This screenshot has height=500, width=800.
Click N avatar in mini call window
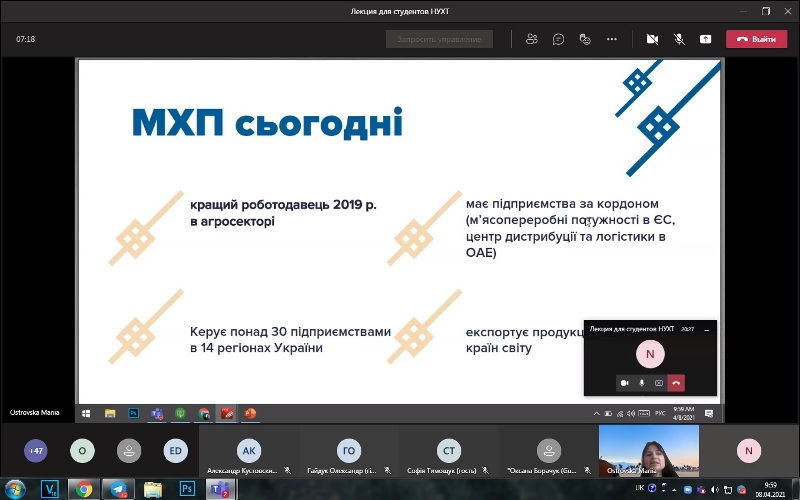tap(650, 354)
